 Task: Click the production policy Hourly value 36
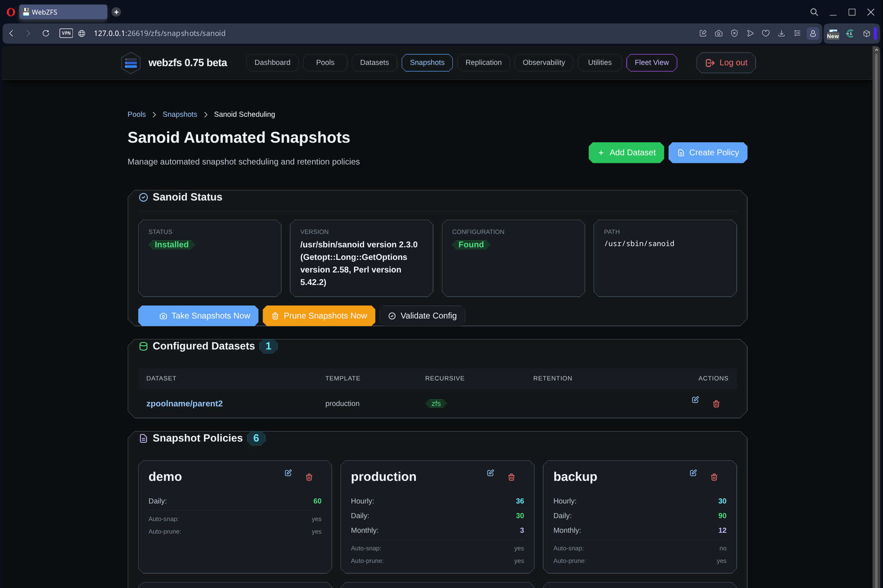[x=520, y=501]
